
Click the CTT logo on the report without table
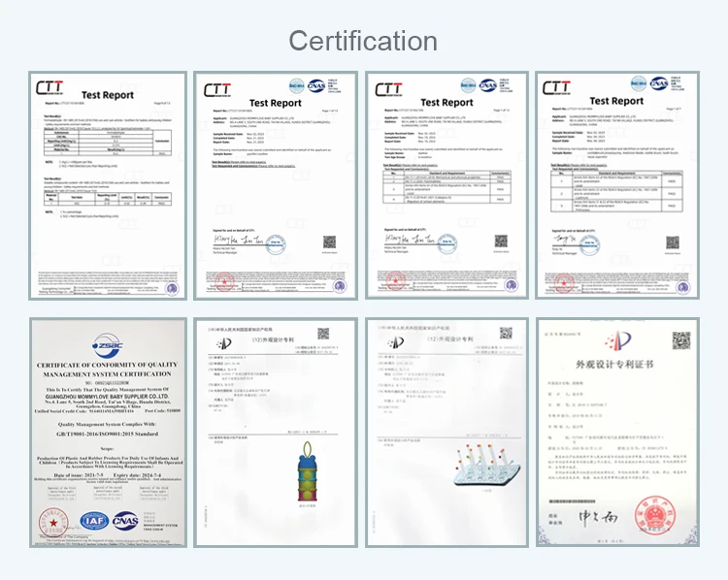217,90
